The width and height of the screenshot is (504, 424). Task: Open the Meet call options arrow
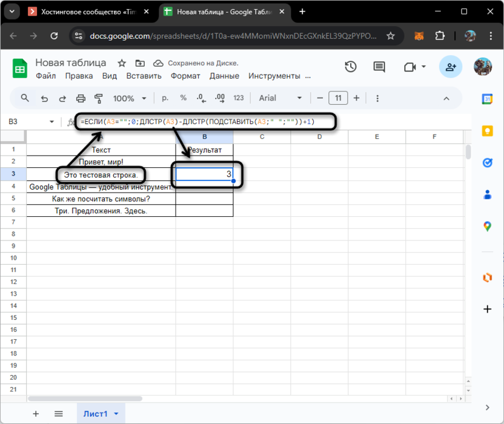pos(423,67)
